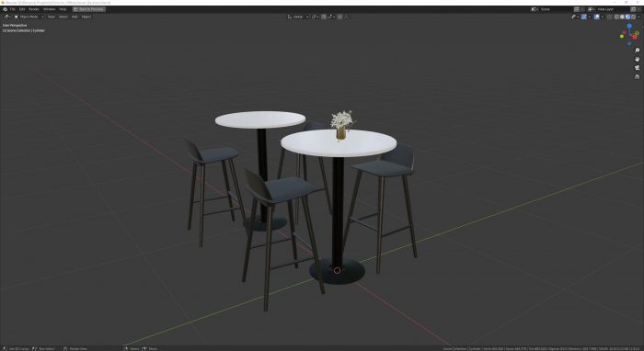Expand the shading options dropdown arrow
Image resolution: width=644 pixels, height=351 pixels.
[x=638, y=17]
